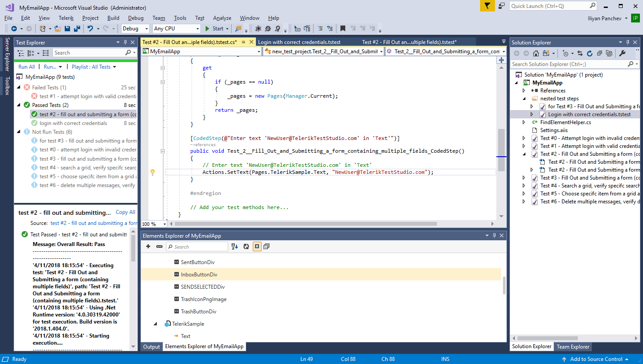Click the notifications flag icon
This screenshot has height=364, width=643.
(x=487, y=6)
